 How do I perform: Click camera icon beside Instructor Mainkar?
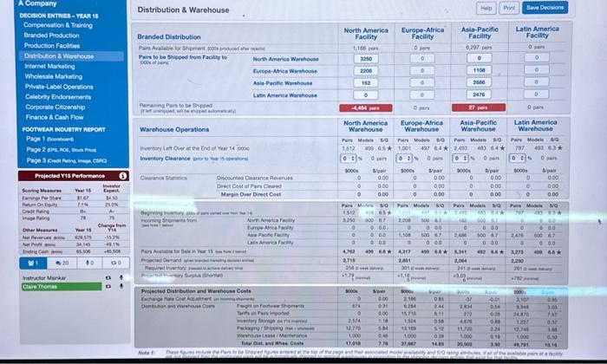click(108, 277)
